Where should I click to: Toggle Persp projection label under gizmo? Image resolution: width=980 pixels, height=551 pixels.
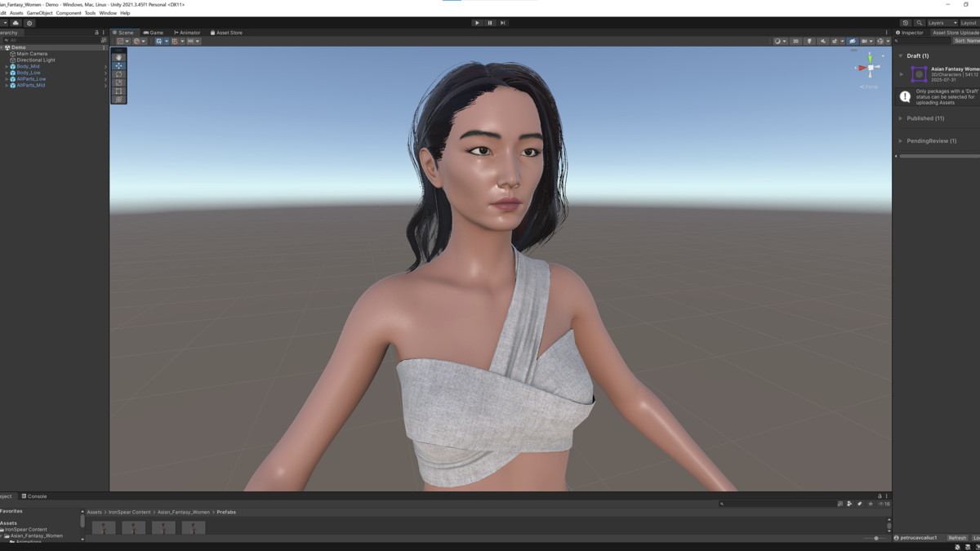[x=871, y=86]
